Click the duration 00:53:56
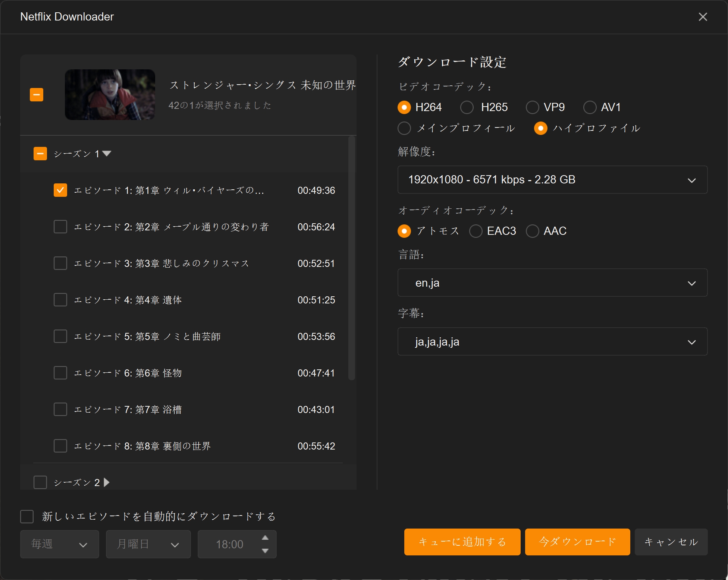The width and height of the screenshot is (728, 580). point(316,337)
